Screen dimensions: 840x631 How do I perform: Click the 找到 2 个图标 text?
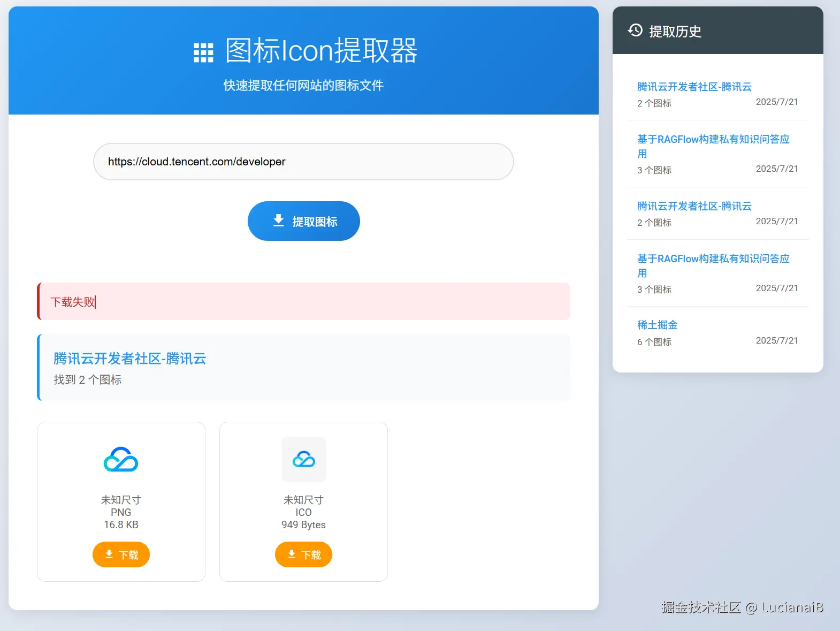point(88,379)
